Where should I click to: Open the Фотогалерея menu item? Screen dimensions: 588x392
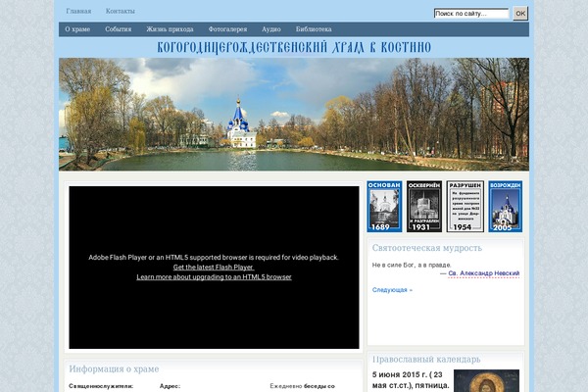pos(227,29)
